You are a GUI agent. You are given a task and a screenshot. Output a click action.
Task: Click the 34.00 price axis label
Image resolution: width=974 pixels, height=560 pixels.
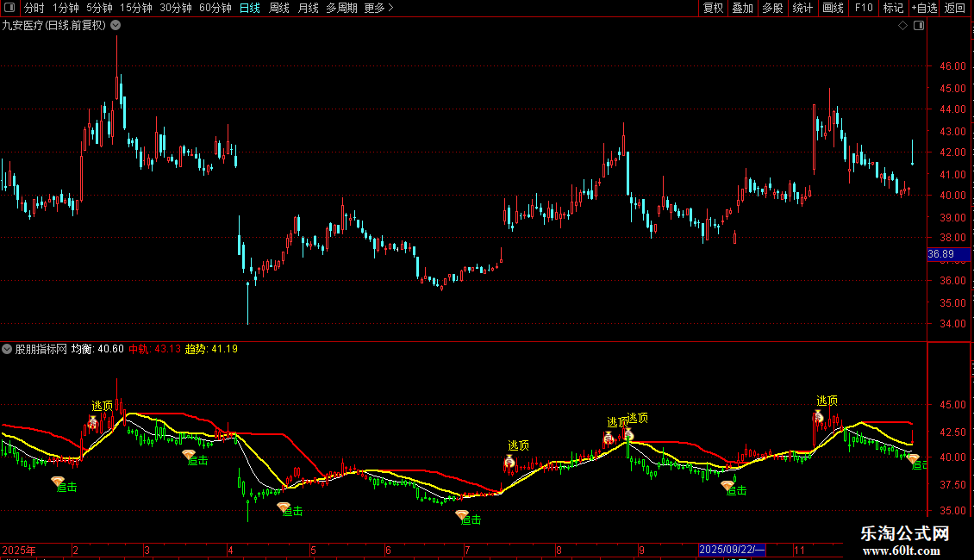(x=952, y=323)
